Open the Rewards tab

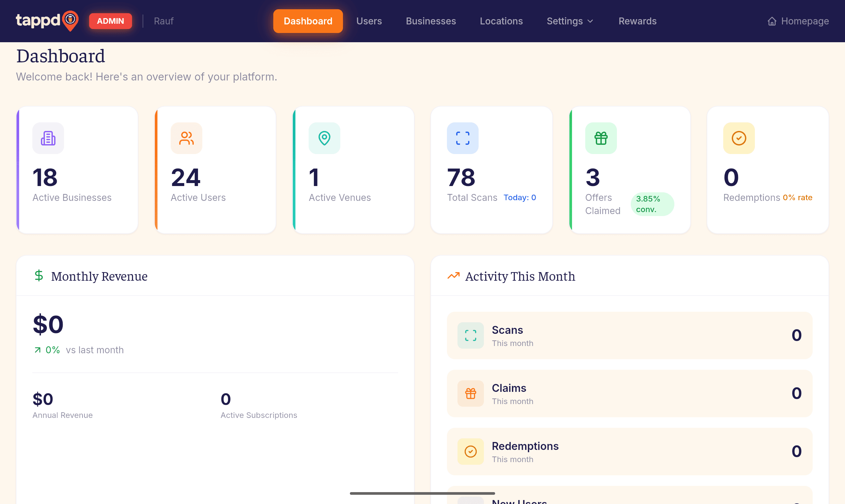tap(637, 21)
